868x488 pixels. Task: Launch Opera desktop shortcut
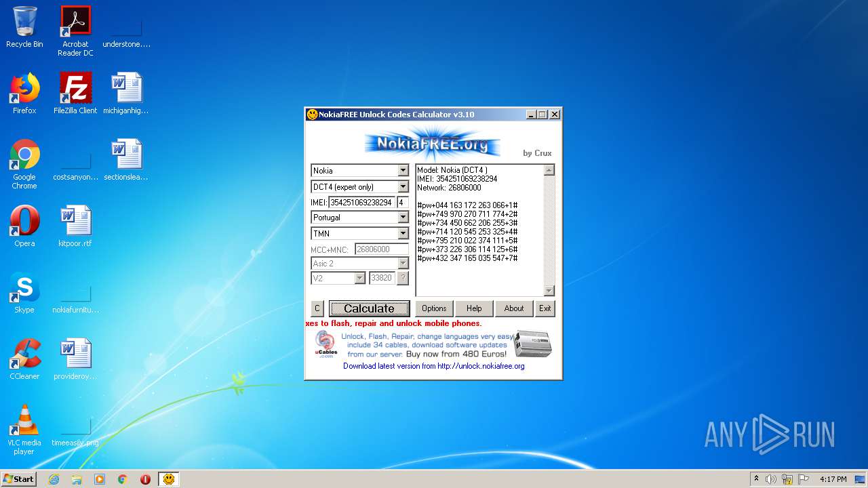point(24,226)
